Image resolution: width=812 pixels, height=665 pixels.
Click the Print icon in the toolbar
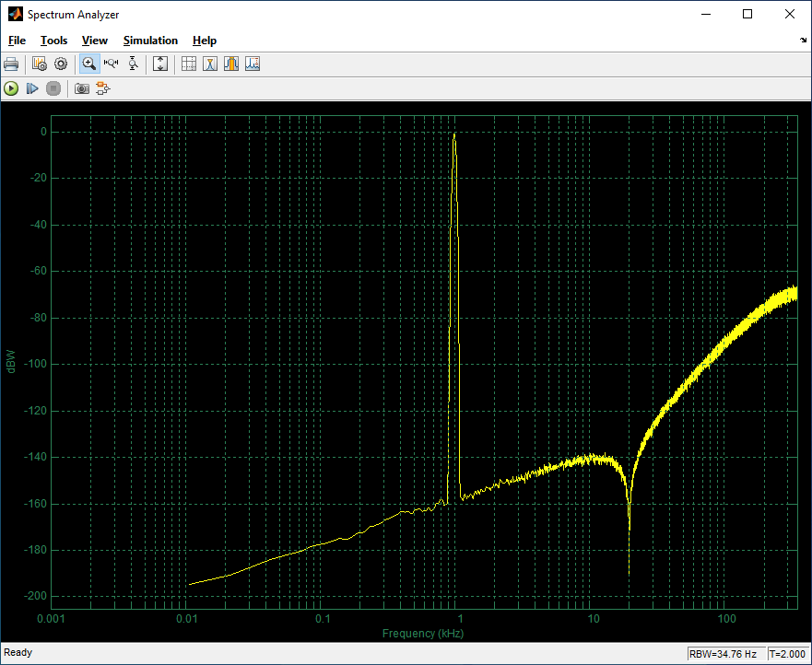click(x=11, y=64)
